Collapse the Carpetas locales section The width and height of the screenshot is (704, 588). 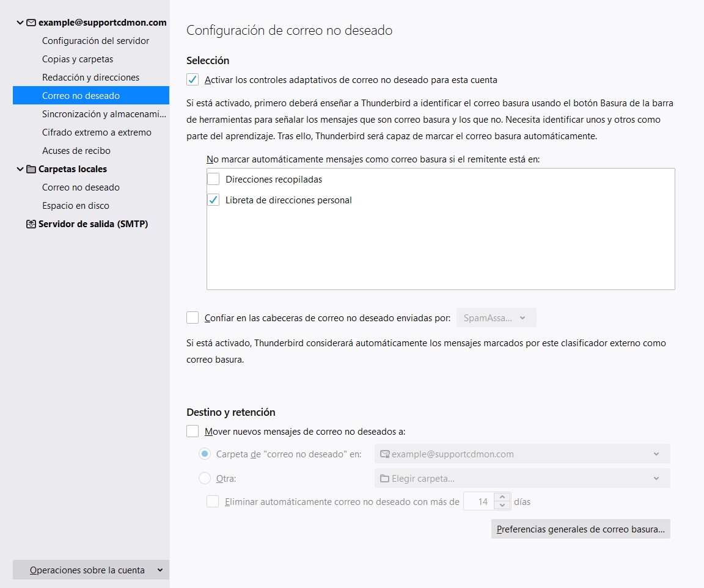[20, 169]
